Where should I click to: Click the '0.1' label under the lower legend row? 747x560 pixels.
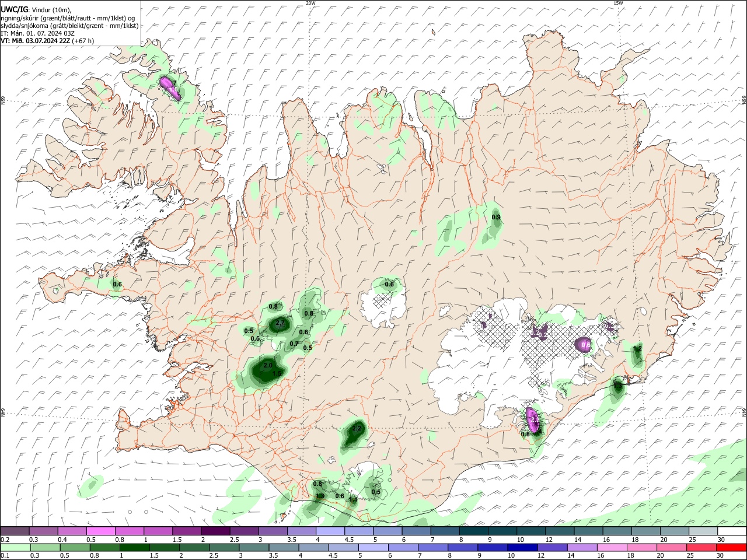coord(5,556)
